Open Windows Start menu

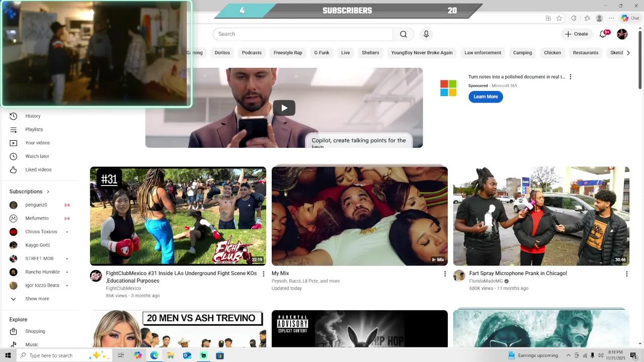coord(8,355)
